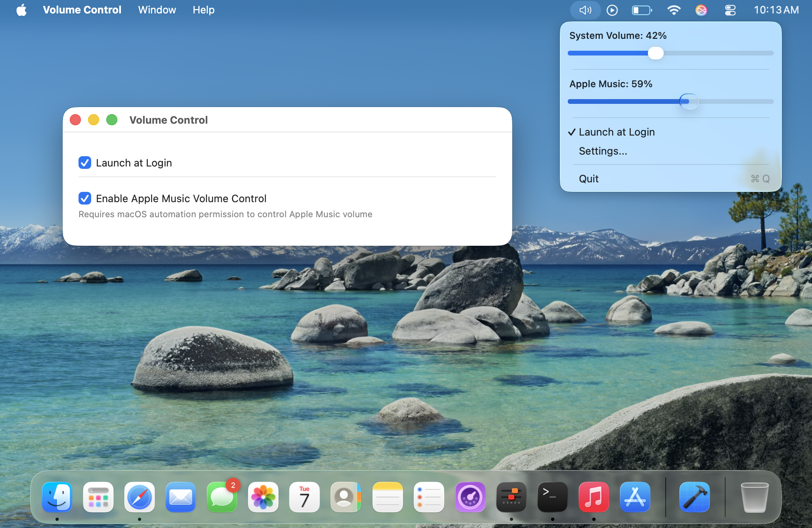
Task: Open Messages showing the notification badge
Action: (x=222, y=497)
